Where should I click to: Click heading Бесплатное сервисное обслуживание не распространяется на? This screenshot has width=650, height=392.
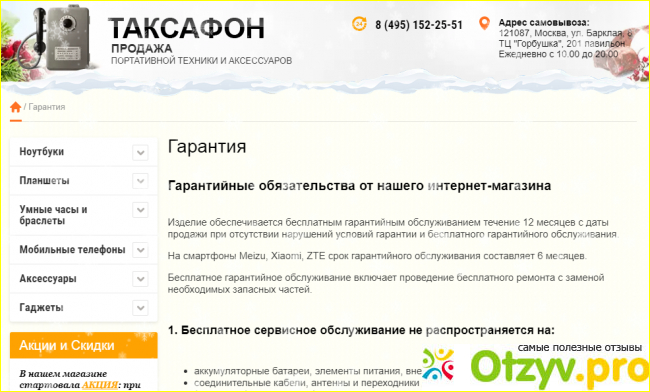point(361,330)
